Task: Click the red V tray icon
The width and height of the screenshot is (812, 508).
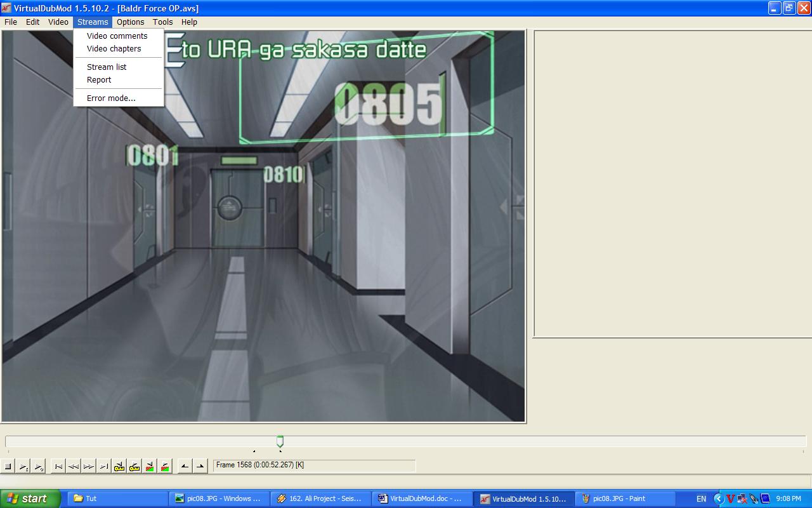Action: 731,498
